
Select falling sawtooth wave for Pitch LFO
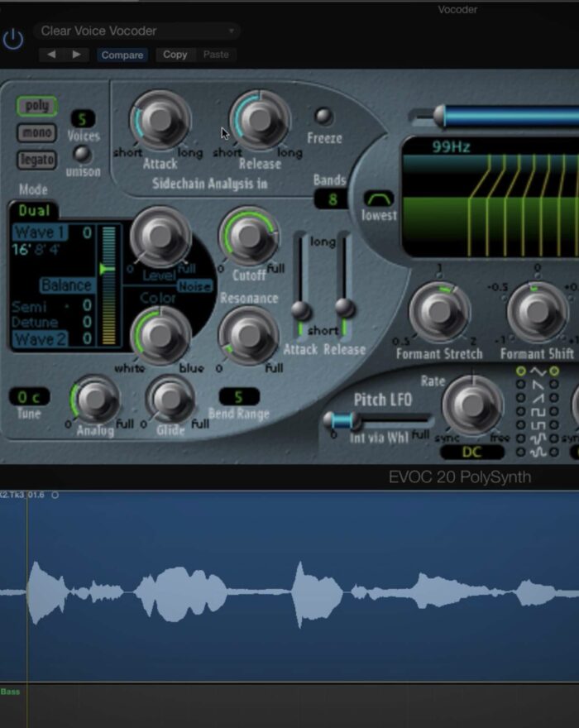pos(521,385)
